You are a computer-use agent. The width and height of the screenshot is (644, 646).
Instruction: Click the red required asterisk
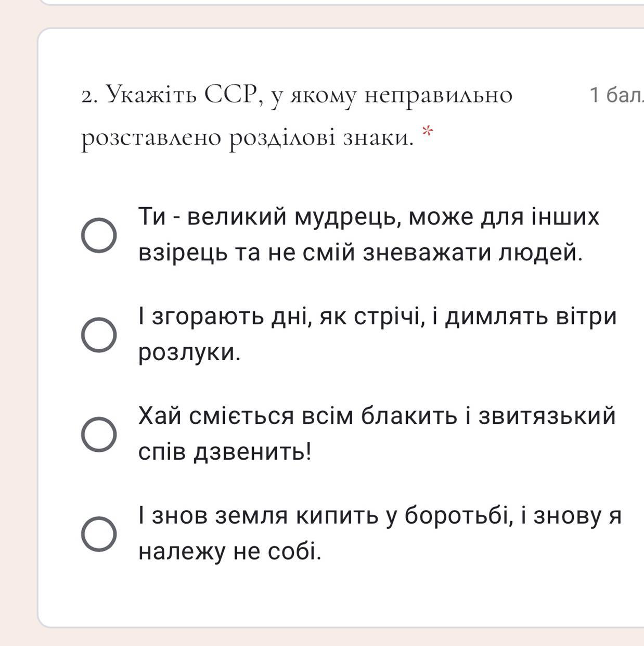tap(427, 131)
